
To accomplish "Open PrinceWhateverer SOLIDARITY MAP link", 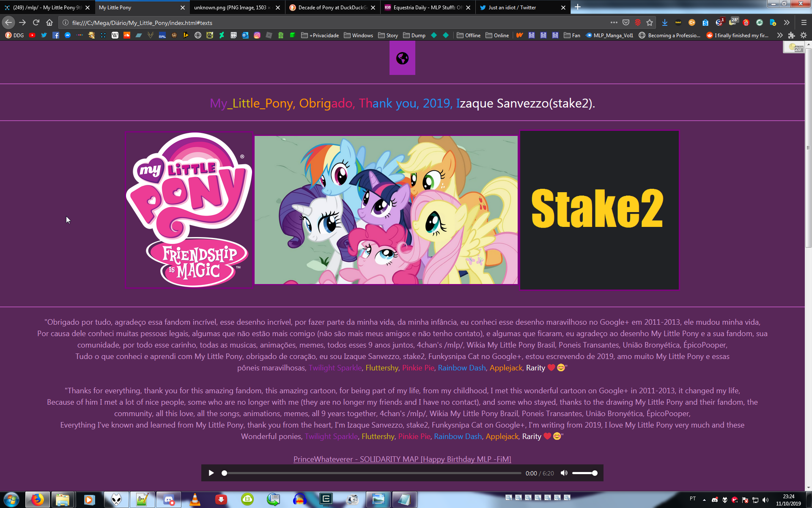I will coord(402,459).
